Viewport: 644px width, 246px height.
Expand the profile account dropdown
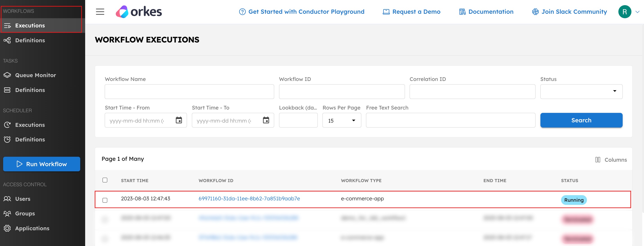(637, 11)
